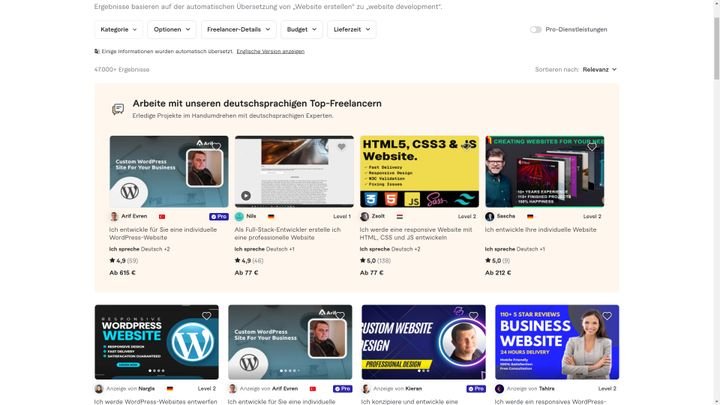Screen dimensions: 720x405
Task: Click Zsolt's avatar icon
Action: click(365, 216)
